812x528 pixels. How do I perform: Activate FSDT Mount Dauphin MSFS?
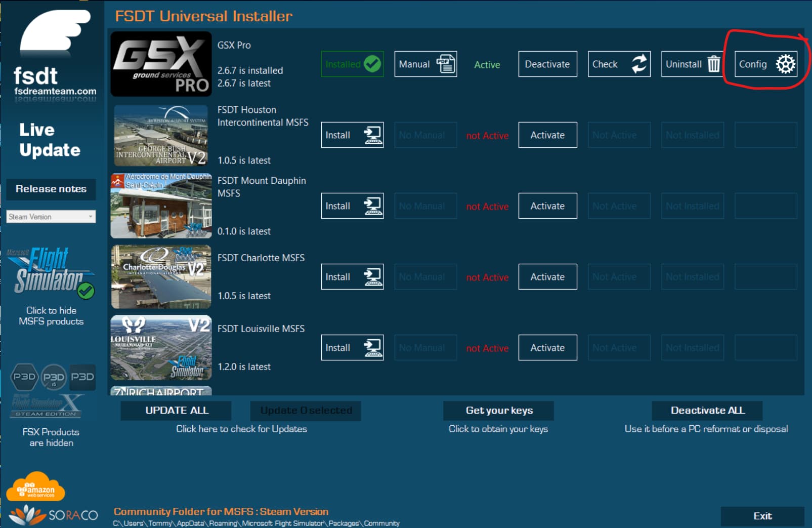point(547,206)
